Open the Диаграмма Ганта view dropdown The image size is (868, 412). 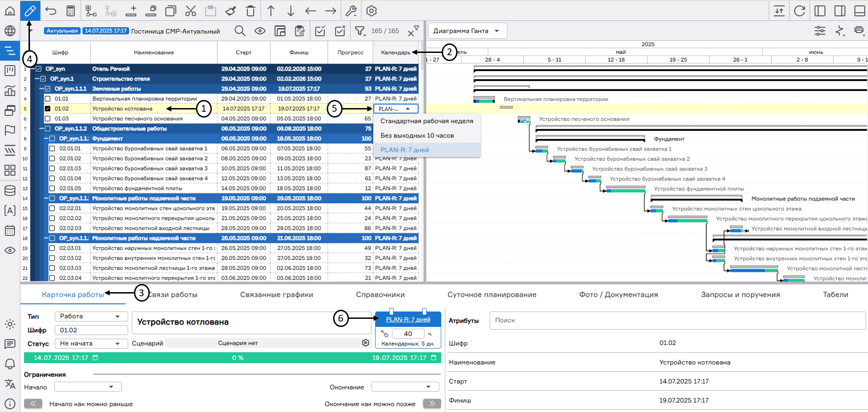click(x=467, y=31)
